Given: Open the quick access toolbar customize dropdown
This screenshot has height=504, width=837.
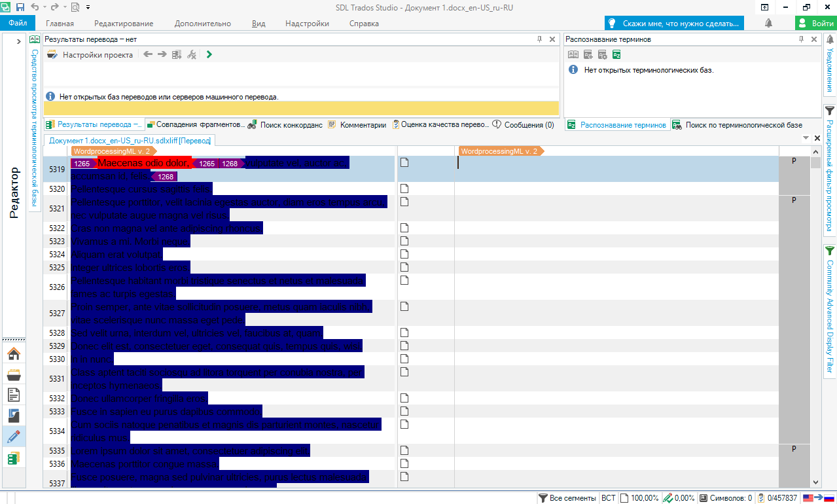Looking at the screenshot, I should coord(88,7).
